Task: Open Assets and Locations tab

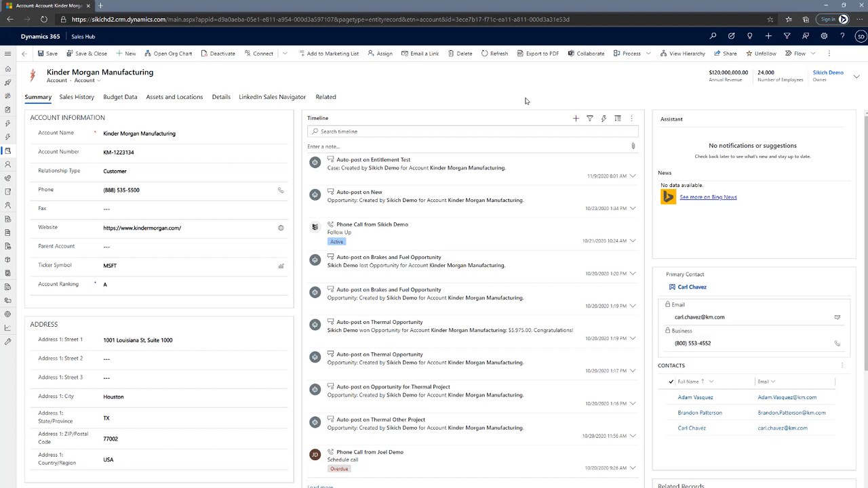Action: pyautogui.click(x=174, y=97)
